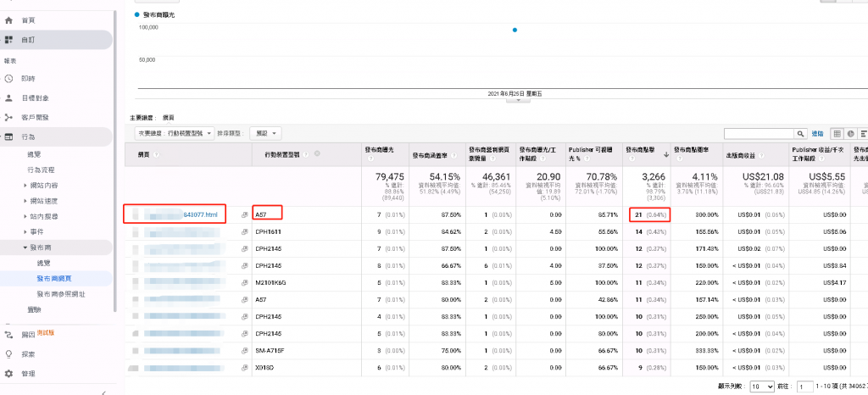Open the 探索 lightbulb icon
The width and height of the screenshot is (868, 395).
pos(8,354)
